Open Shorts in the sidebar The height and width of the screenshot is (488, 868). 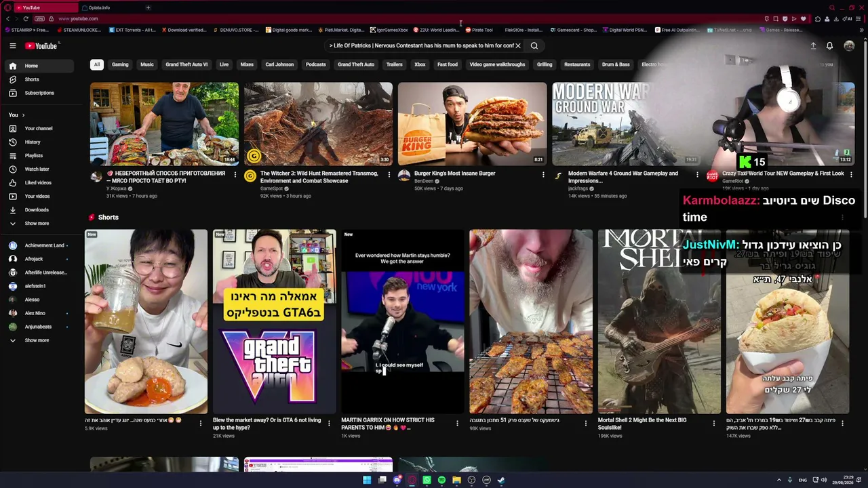39,79
